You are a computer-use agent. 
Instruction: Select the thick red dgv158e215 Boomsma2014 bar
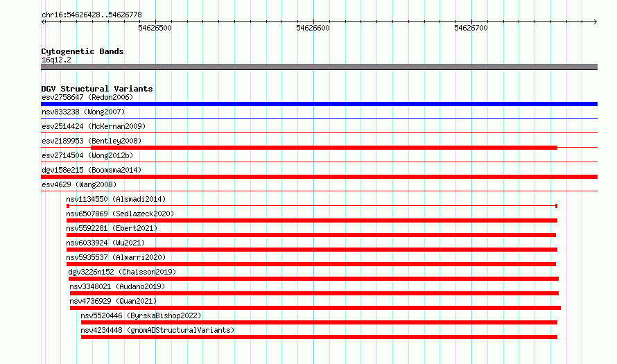pyautogui.click(x=319, y=177)
